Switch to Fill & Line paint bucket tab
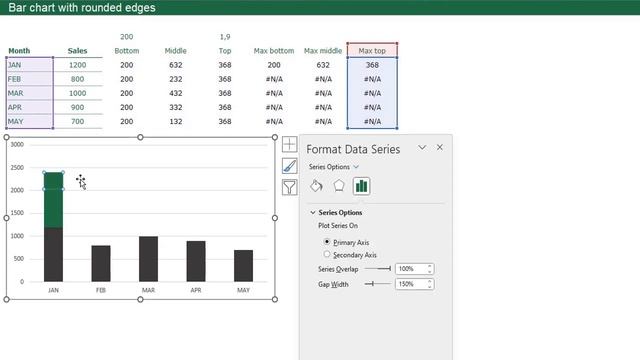640x360 pixels. (x=316, y=186)
